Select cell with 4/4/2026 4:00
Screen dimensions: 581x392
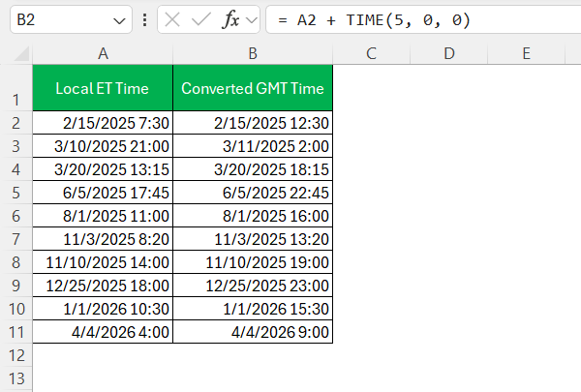103,332
